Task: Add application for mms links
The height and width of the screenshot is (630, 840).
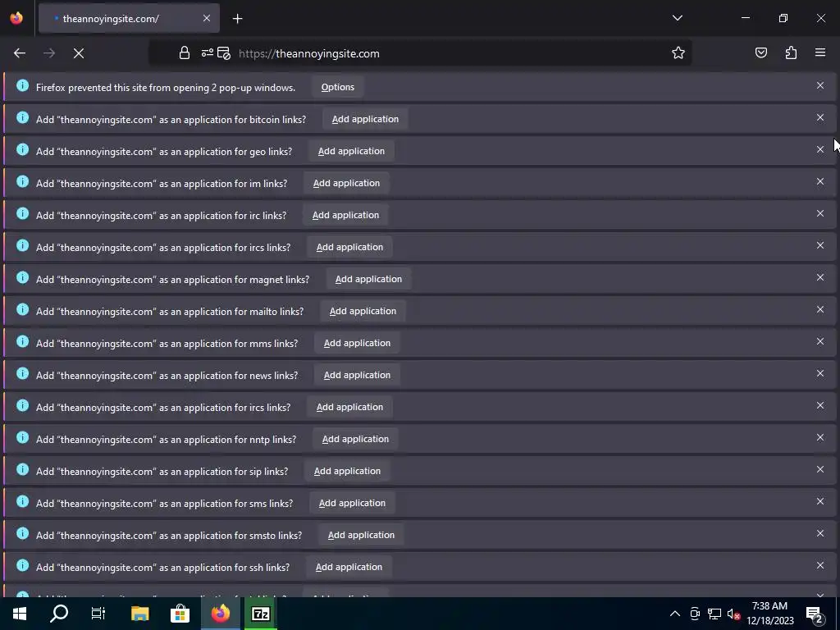Action: [358, 343]
